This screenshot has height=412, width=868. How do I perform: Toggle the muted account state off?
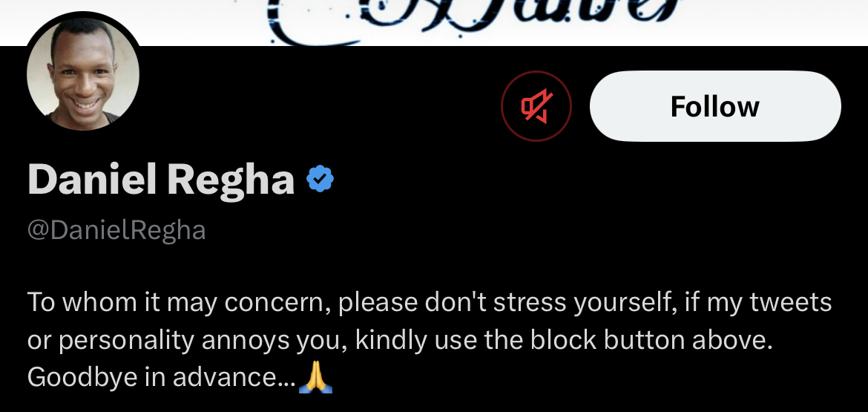coord(536,105)
